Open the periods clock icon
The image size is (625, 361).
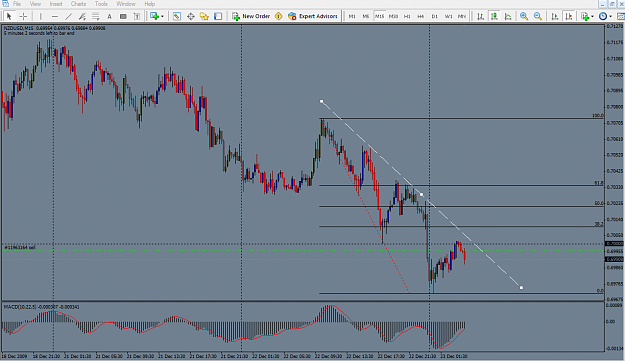603,16
